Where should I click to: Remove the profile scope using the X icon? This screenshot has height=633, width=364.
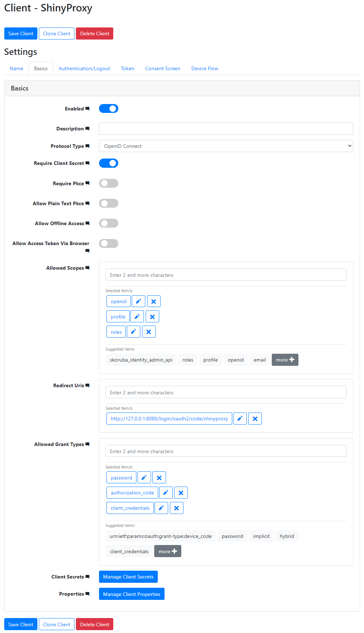152,316
